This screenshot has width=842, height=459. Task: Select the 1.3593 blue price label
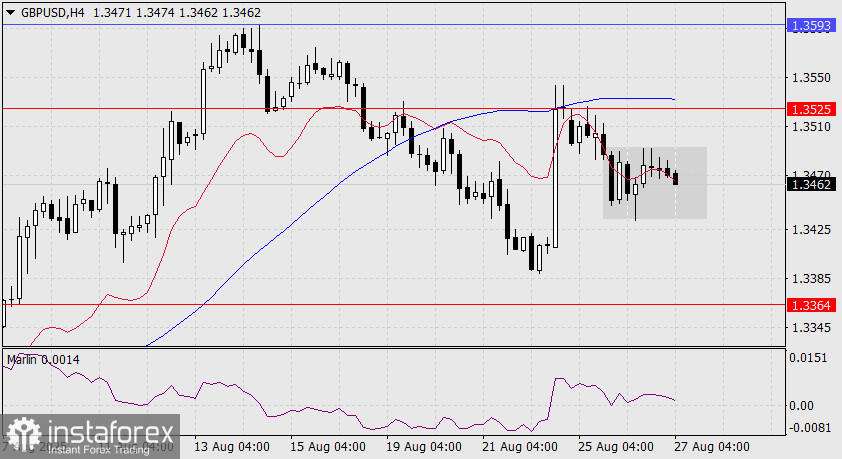coord(811,25)
